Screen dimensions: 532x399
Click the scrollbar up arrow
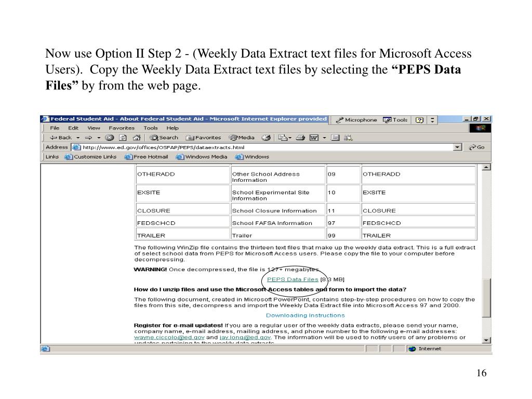click(x=486, y=167)
